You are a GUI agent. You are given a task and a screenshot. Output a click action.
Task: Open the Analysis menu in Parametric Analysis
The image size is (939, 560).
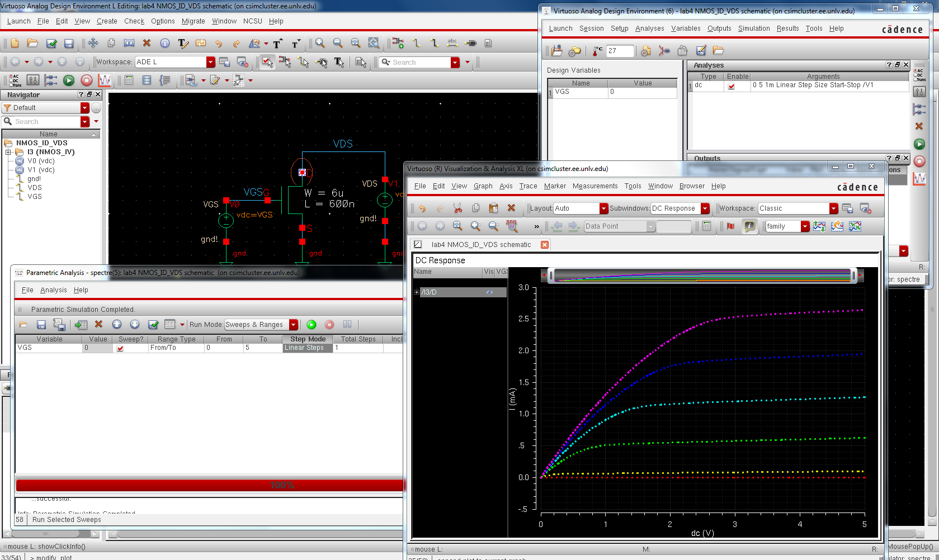point(54,290)
